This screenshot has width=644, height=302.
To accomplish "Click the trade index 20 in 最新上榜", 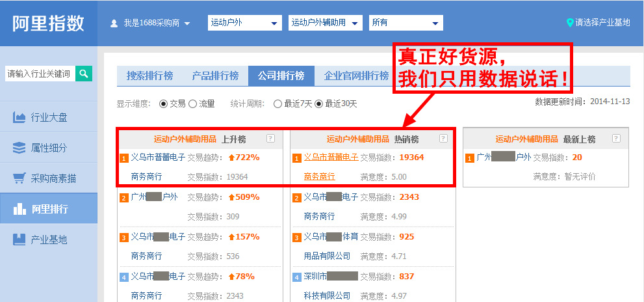I will tap(577, 157).
